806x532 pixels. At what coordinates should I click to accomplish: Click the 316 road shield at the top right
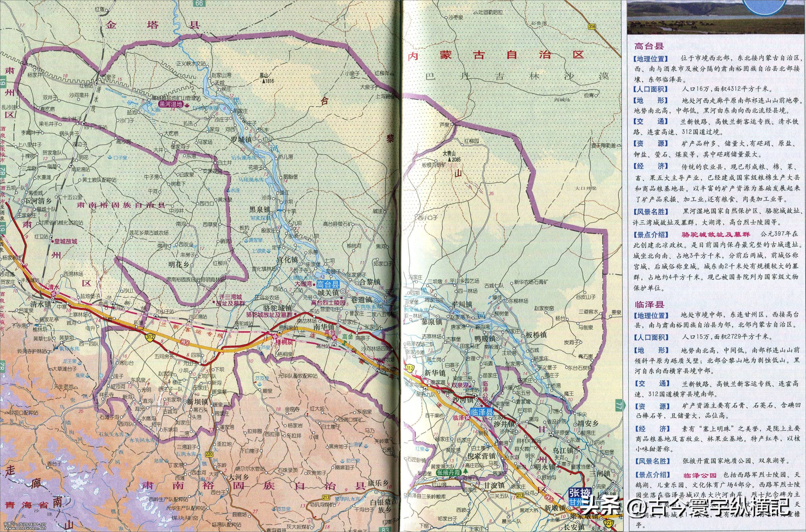[x=592, y=27]
